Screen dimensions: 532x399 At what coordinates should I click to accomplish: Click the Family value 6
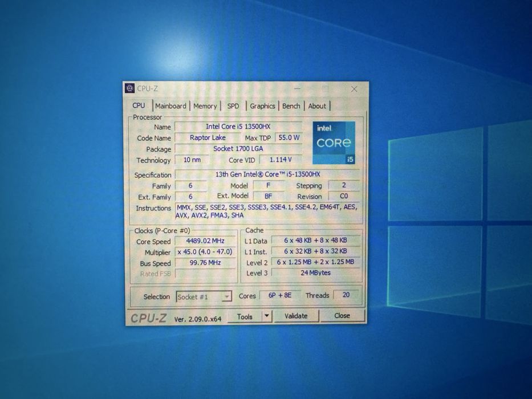[190, 186]
